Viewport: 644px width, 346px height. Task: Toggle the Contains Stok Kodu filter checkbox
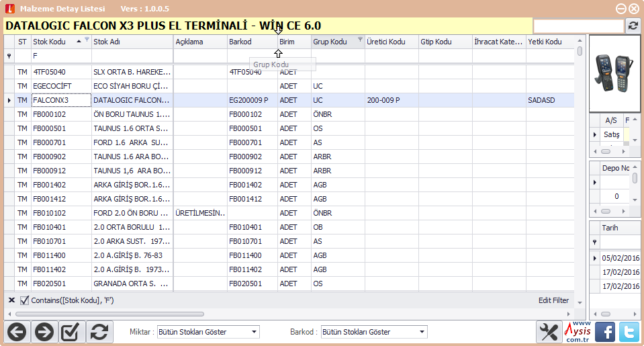25,300
